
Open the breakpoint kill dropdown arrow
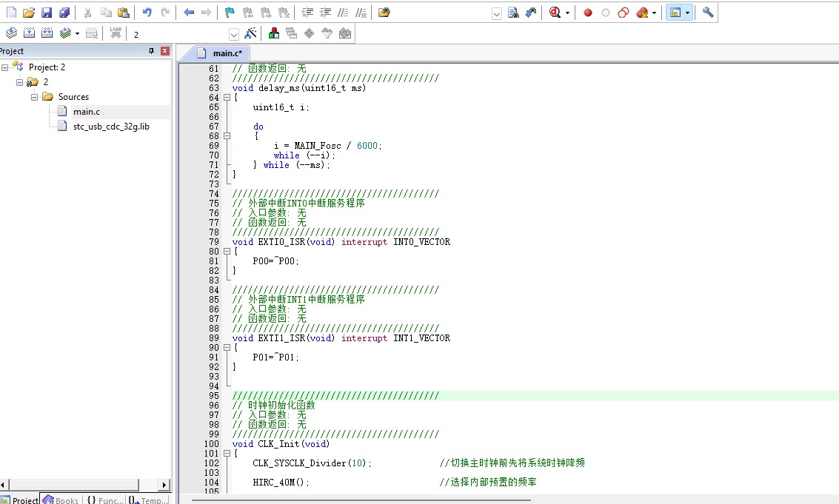click(654, 13)
